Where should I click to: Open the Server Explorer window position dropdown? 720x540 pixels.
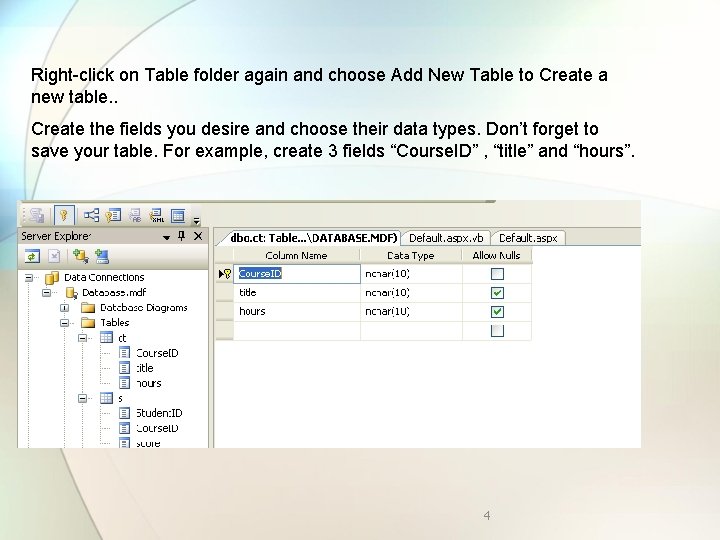[x=166, y=237]
